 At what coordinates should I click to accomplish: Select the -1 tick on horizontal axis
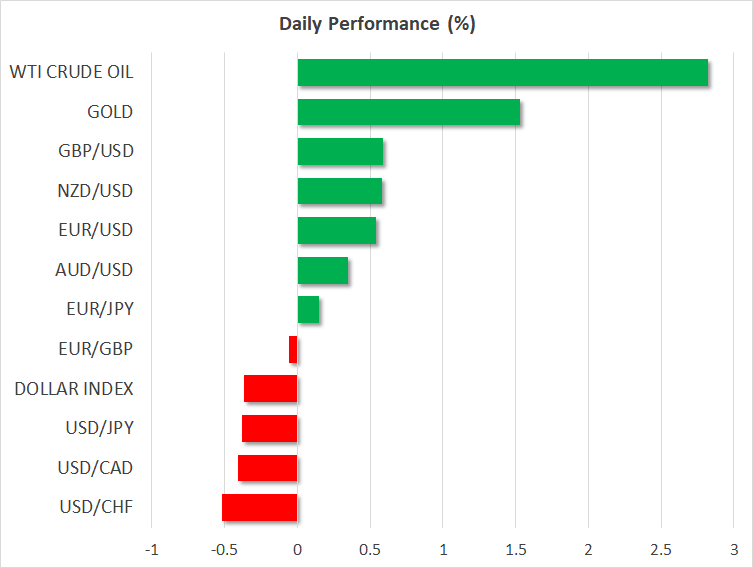click(x=151, y=549)
